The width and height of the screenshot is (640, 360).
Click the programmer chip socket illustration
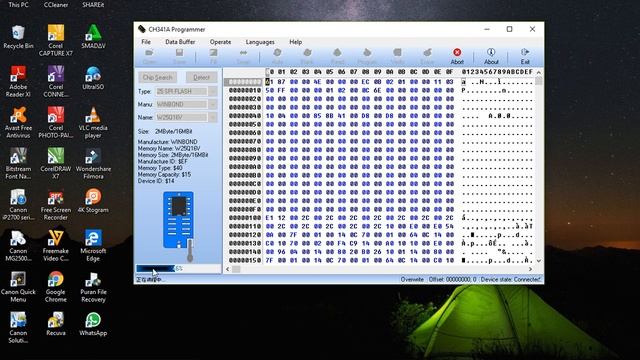[179, 220]
